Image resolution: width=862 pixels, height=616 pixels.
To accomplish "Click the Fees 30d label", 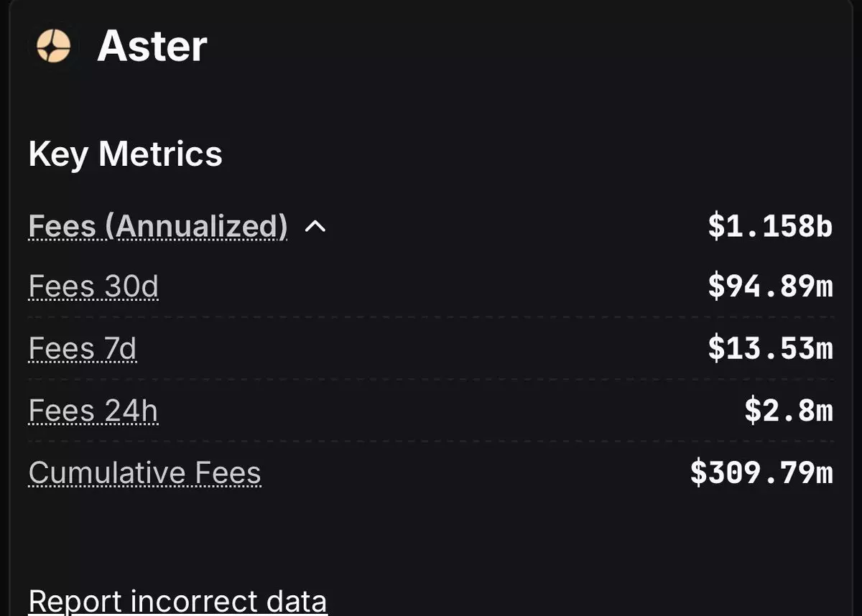I will tap(93, 287).
